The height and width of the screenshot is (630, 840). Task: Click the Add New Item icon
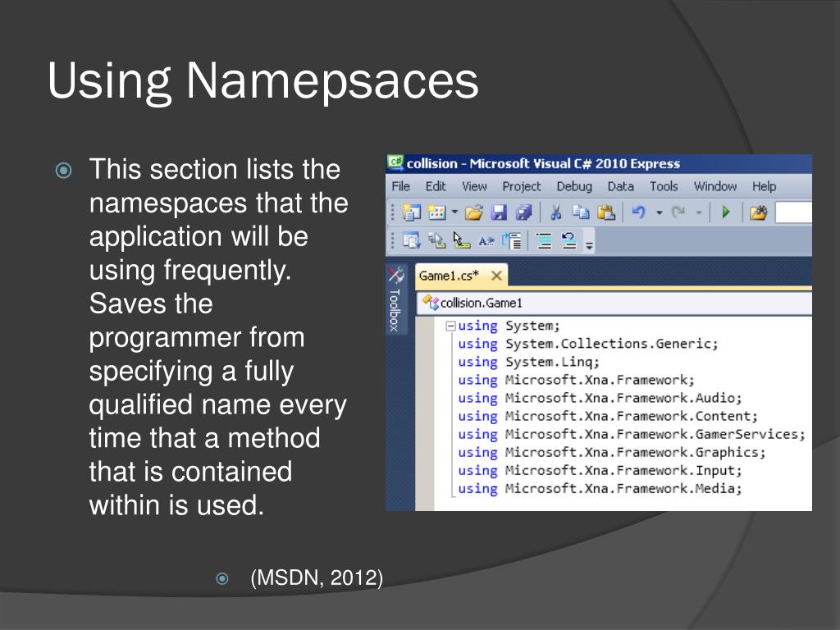click(436, 212)
